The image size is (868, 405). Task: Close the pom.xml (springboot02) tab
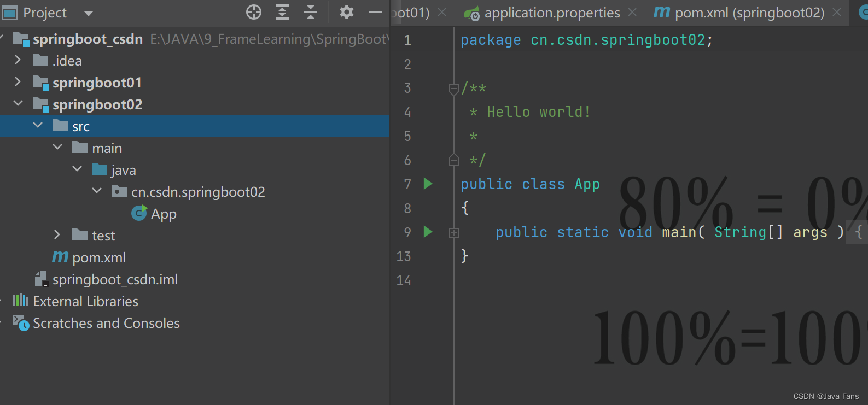point(837,12)
